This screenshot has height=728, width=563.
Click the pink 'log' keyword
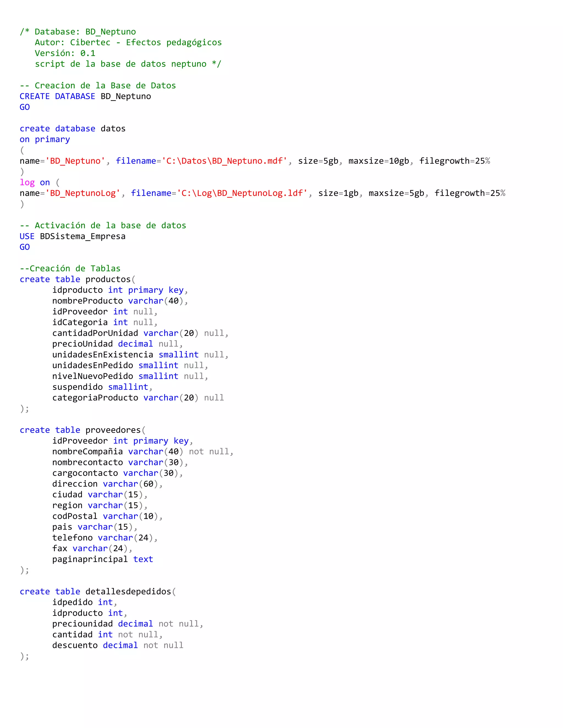(27, 182)
